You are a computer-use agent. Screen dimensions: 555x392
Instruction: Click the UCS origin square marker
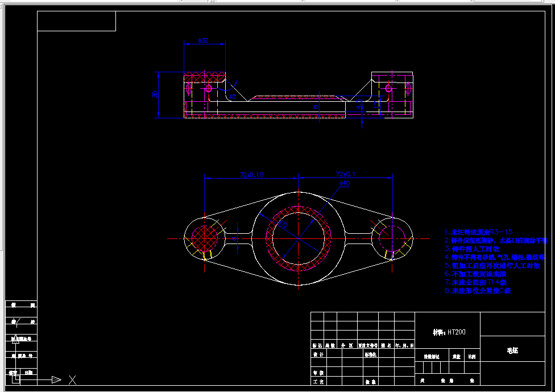pyautogui.click(x=15, y=379)
